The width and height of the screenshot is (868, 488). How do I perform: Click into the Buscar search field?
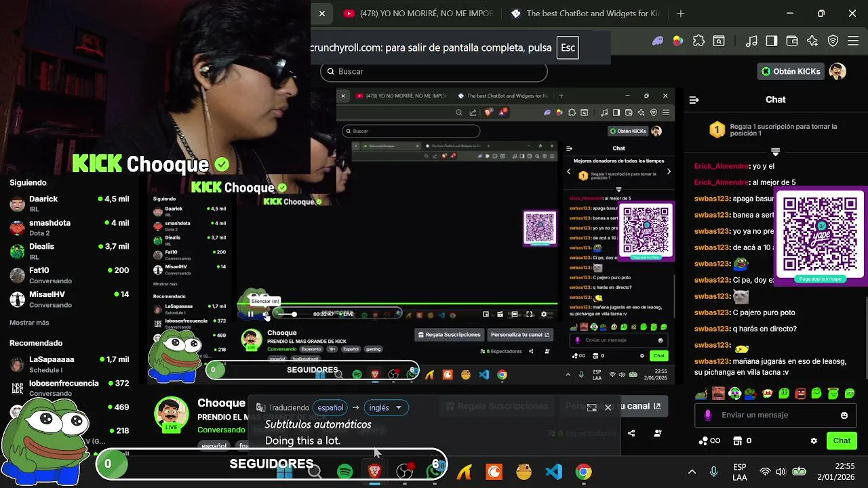pos(434,71)
